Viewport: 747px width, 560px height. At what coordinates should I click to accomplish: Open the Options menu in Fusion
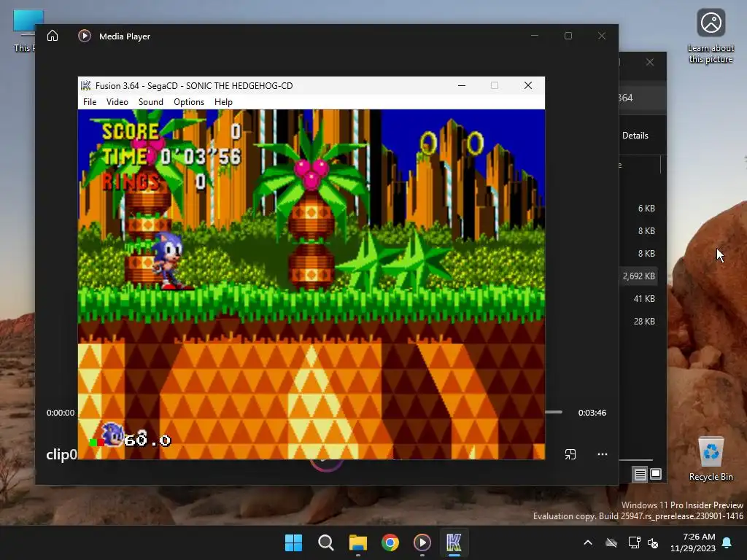pos(189,102)
